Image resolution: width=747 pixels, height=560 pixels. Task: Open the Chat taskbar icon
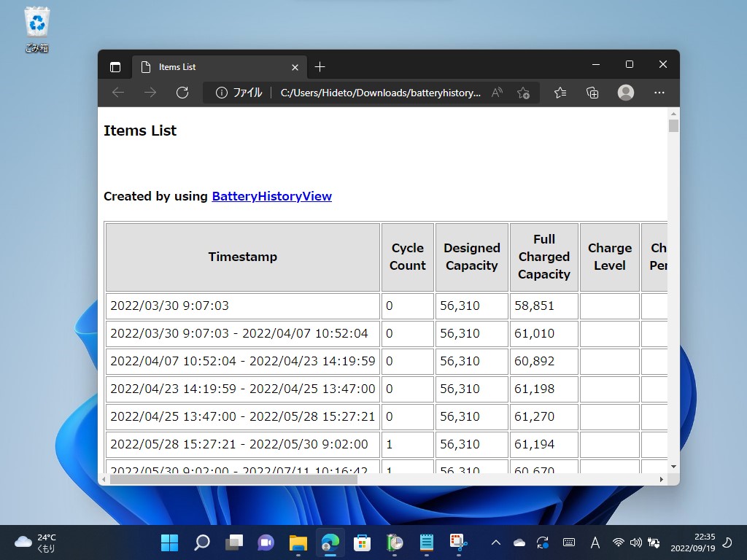click(266, 542)
